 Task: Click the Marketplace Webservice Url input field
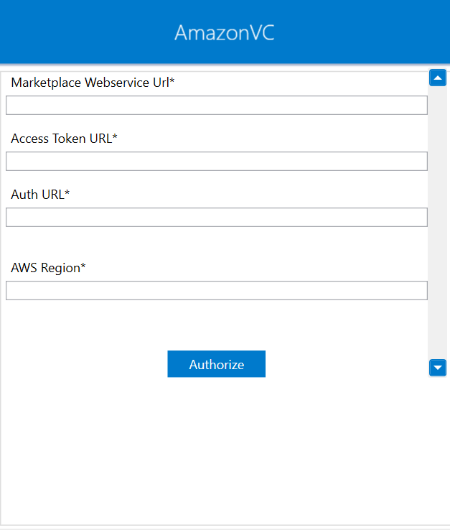[217, 105]
